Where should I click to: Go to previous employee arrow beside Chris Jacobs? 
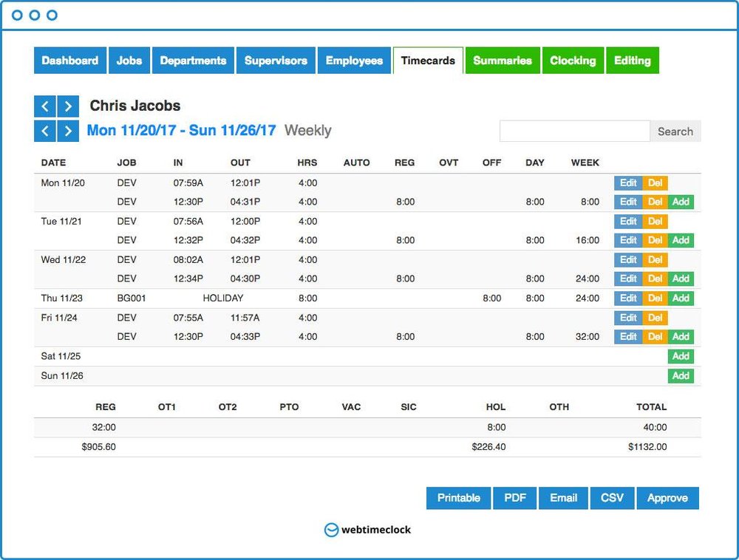pos(45,106)
